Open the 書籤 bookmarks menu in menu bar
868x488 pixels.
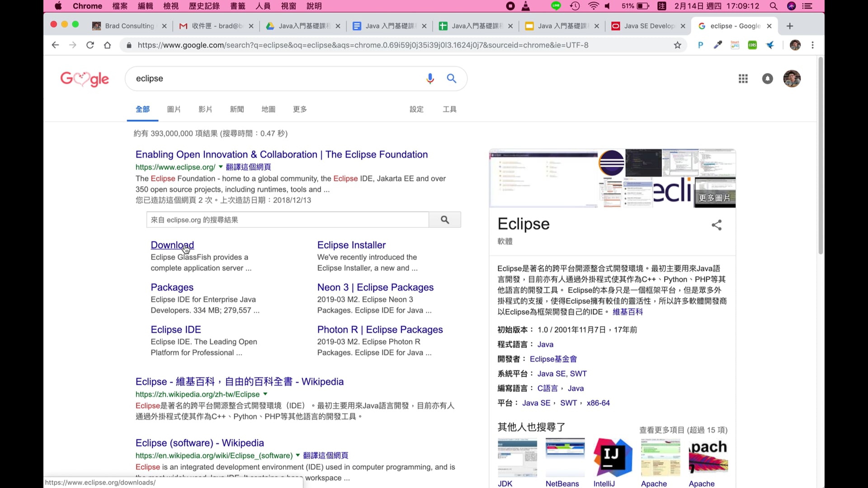[237, 6]
